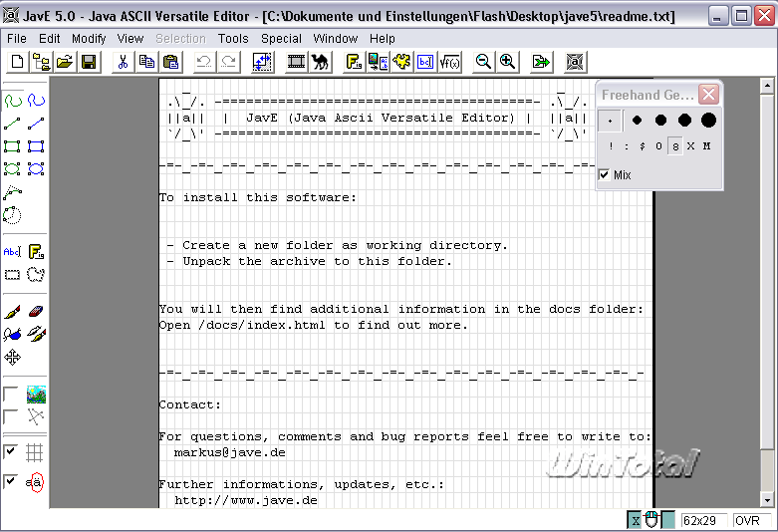Select the '8' character in Freehand panel
778x532 pixels.
point(675,146)
